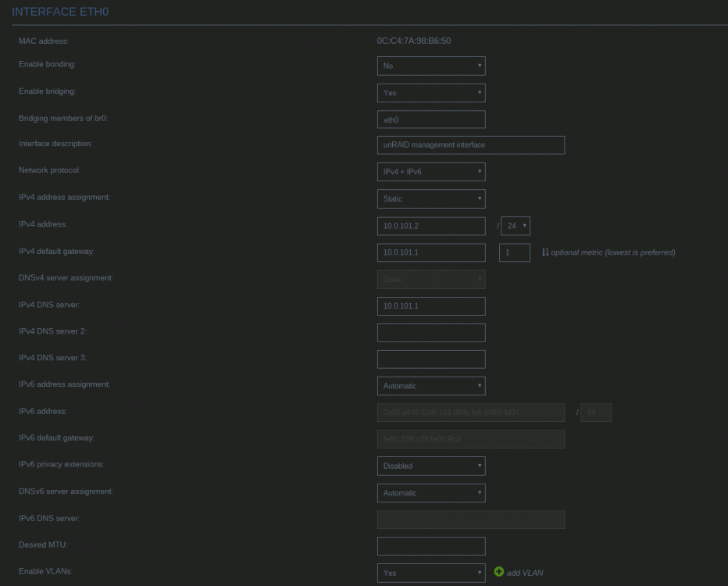Click the 'Enable bridging:' label
The height and width of the screenshot is (586, 728).
coord(48,91)
